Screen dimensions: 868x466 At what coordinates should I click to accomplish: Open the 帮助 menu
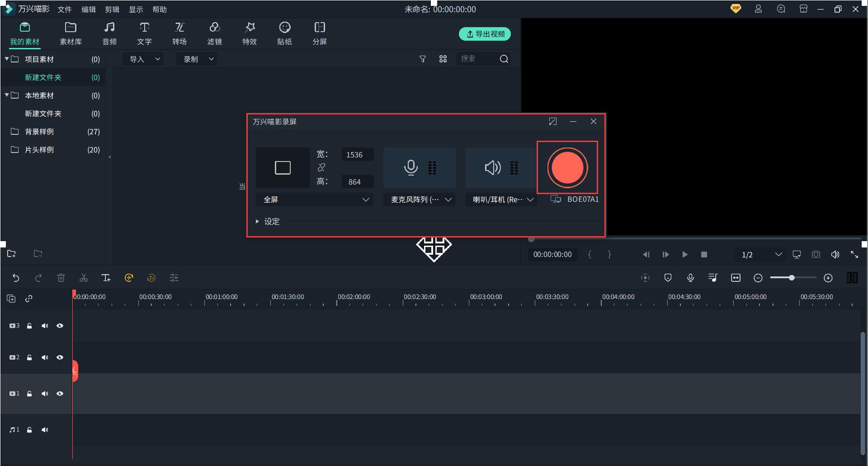(160, 10)
